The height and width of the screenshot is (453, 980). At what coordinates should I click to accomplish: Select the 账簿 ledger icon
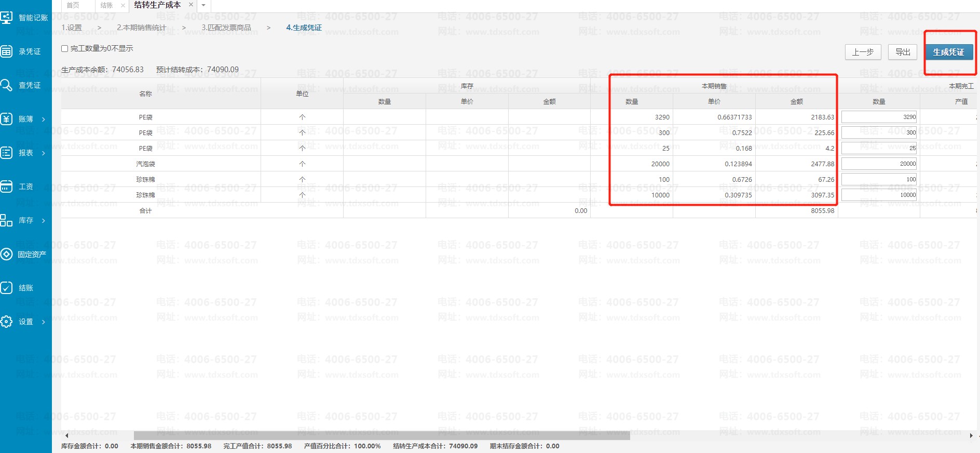coord(7,119)
